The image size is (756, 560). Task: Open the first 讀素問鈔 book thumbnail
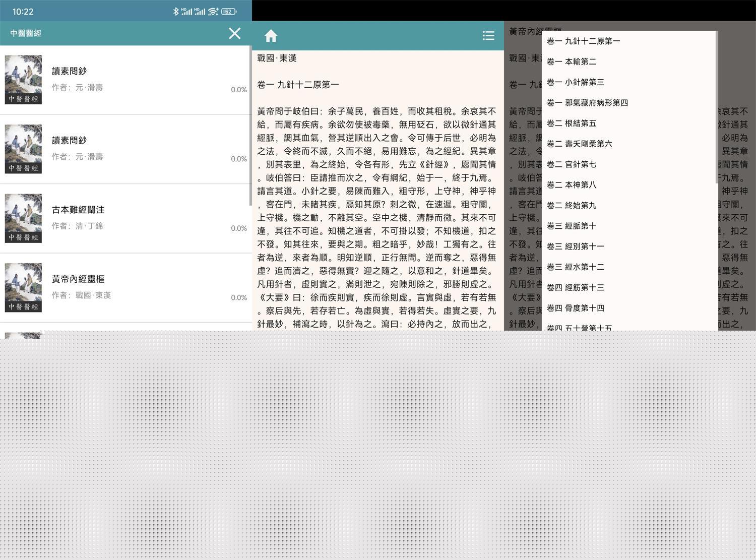[x=23, y=80]
